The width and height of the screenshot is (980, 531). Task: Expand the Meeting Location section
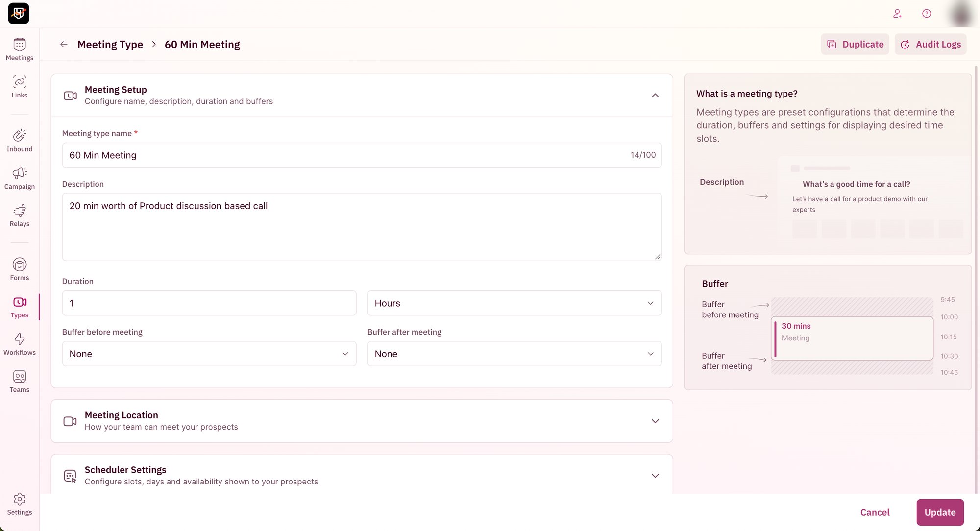pos(655,421)
